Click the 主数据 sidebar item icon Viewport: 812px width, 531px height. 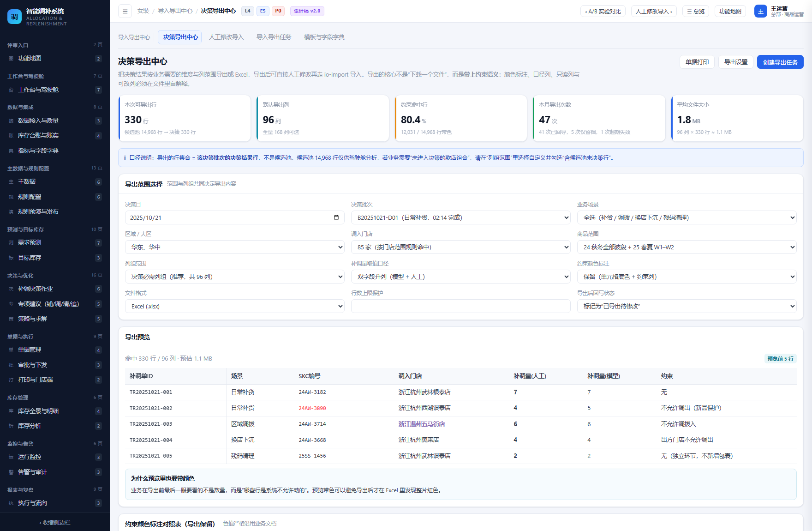click(11, 182)
